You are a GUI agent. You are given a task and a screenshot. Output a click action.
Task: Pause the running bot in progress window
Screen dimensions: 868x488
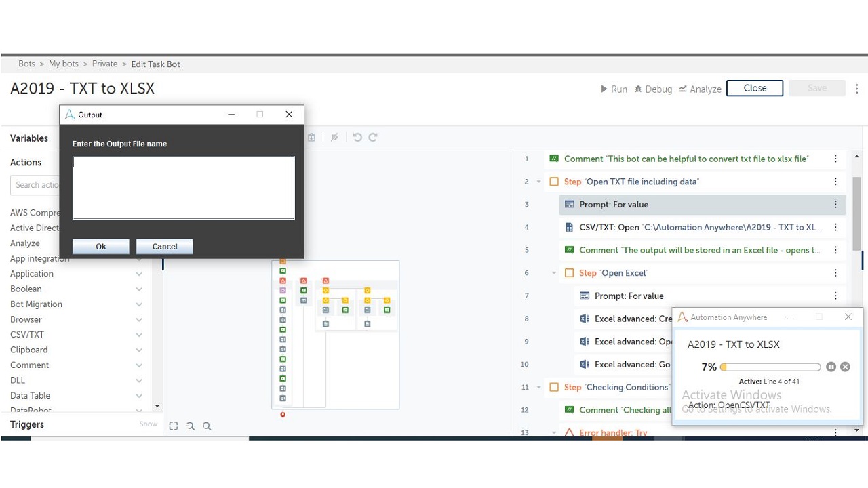[x=831, y=367]
